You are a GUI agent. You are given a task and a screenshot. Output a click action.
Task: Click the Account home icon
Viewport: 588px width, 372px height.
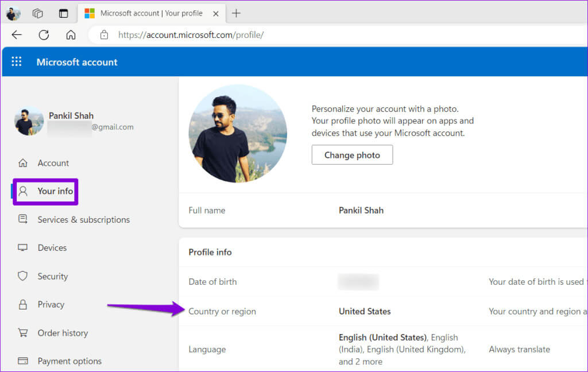23,163
